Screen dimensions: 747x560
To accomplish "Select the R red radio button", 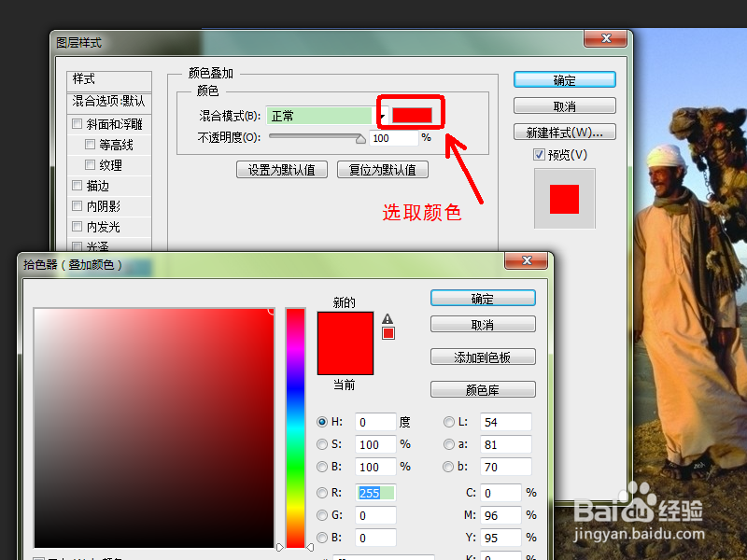I will 322,493.
